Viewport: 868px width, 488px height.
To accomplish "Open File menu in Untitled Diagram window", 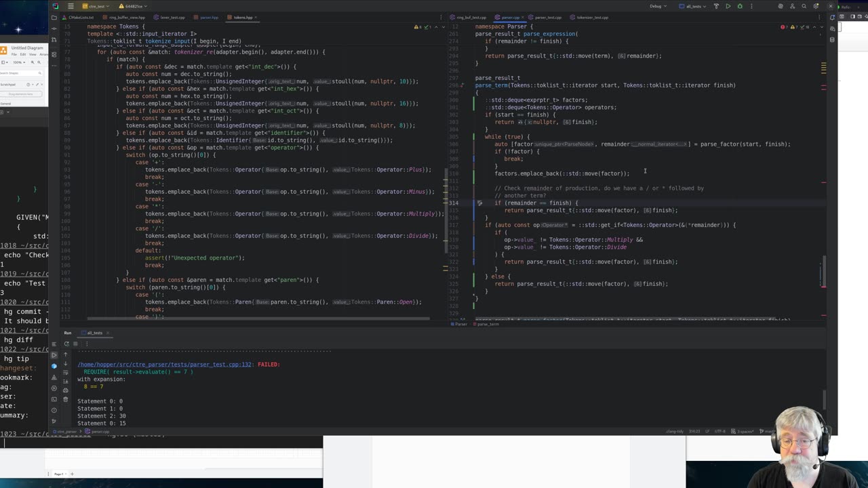I will 14,54.
